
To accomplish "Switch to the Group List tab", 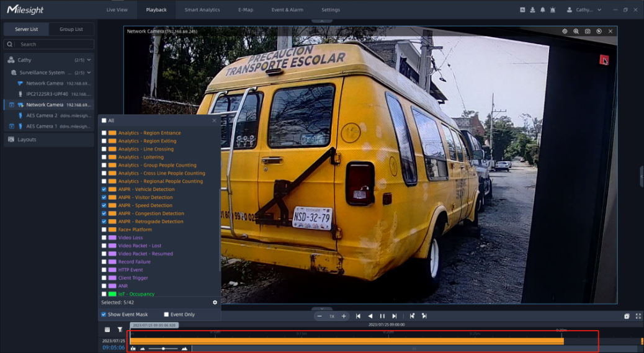I will point(71,29).
